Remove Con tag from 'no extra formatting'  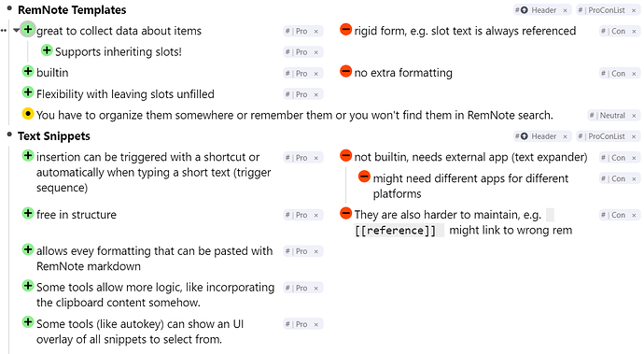coord(634,74)
